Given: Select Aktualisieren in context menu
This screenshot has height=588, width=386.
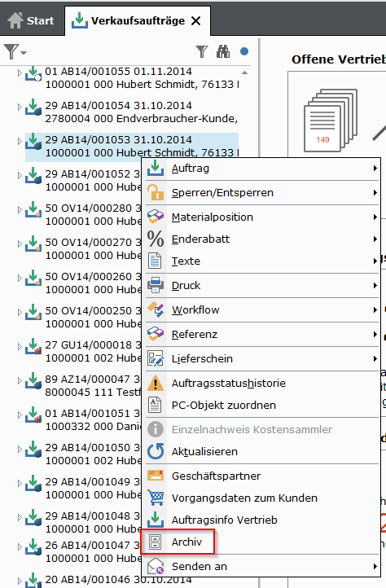Looking at the screenshot, I should [x=262, y=451].
